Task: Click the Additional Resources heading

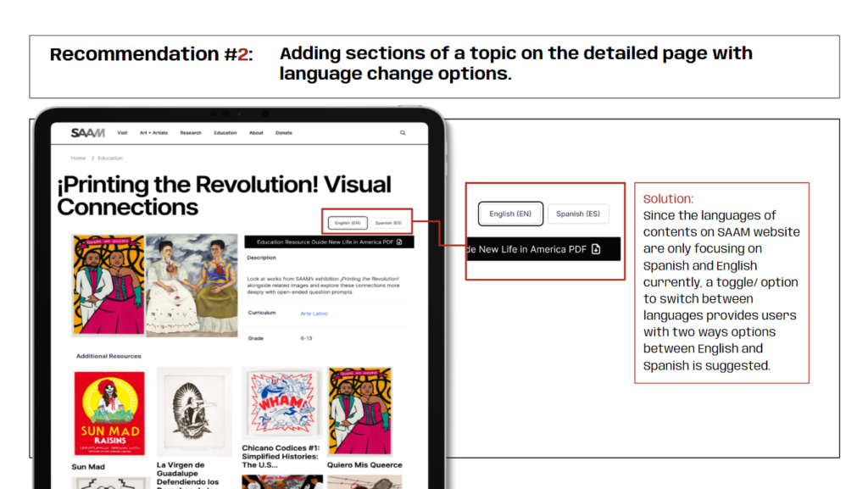Action: point(108,356)
